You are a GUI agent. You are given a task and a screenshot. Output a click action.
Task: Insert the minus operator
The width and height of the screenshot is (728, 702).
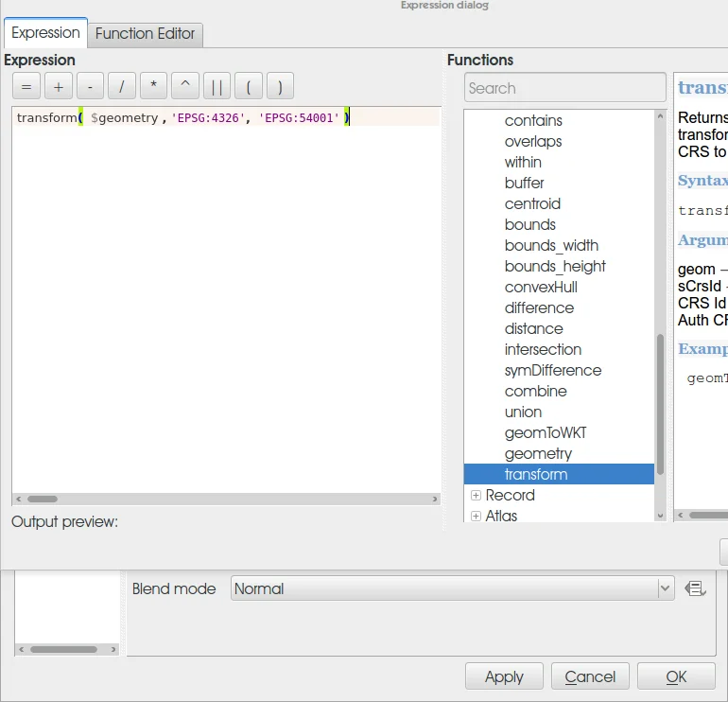tap(90, 87)
